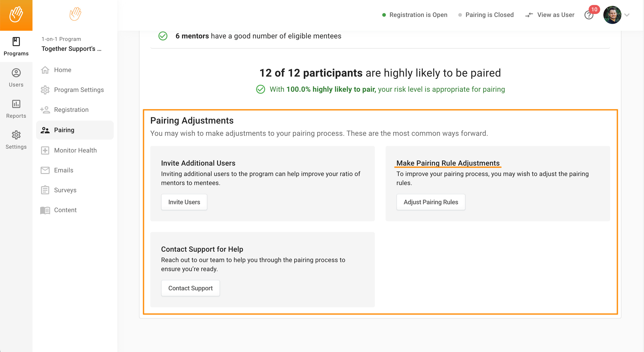Open the Users section icon

click(x=16, y=73)
